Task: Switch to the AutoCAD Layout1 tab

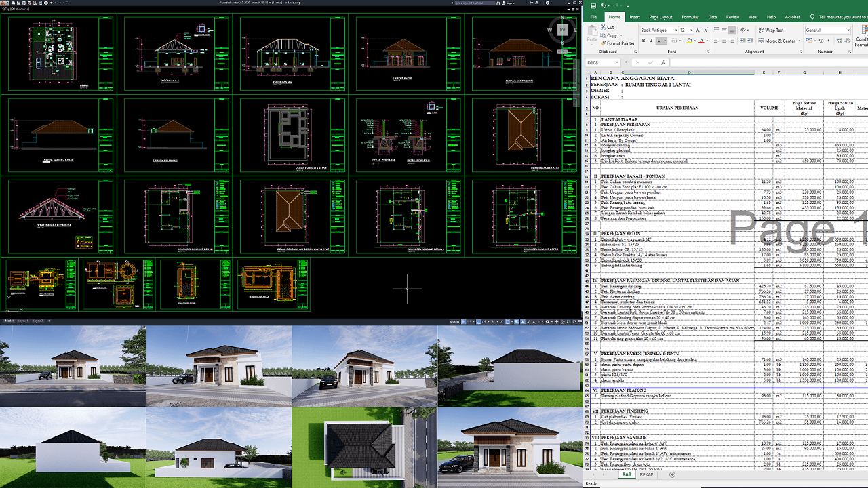Action: tap(23, 321)
